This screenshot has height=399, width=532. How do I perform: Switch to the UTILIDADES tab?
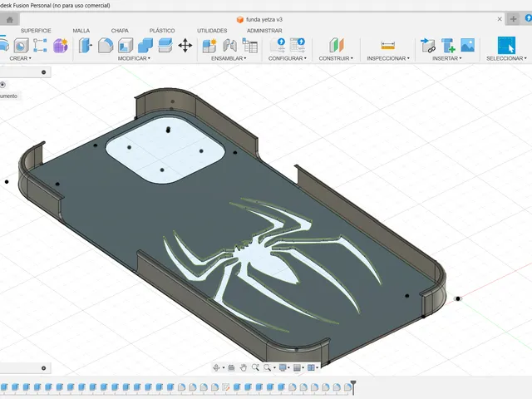[212, 31]
